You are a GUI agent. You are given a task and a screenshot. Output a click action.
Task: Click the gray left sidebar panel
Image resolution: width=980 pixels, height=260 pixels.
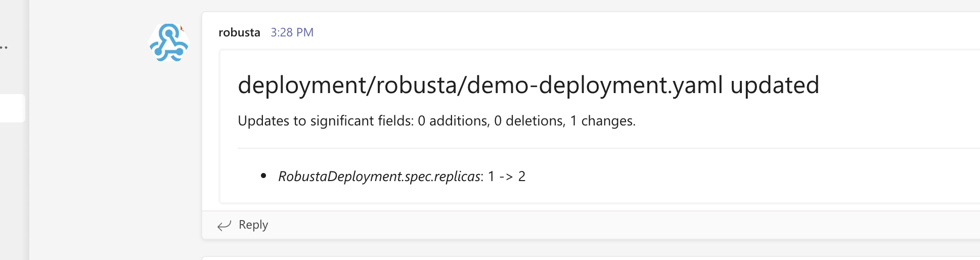[14, 192]
